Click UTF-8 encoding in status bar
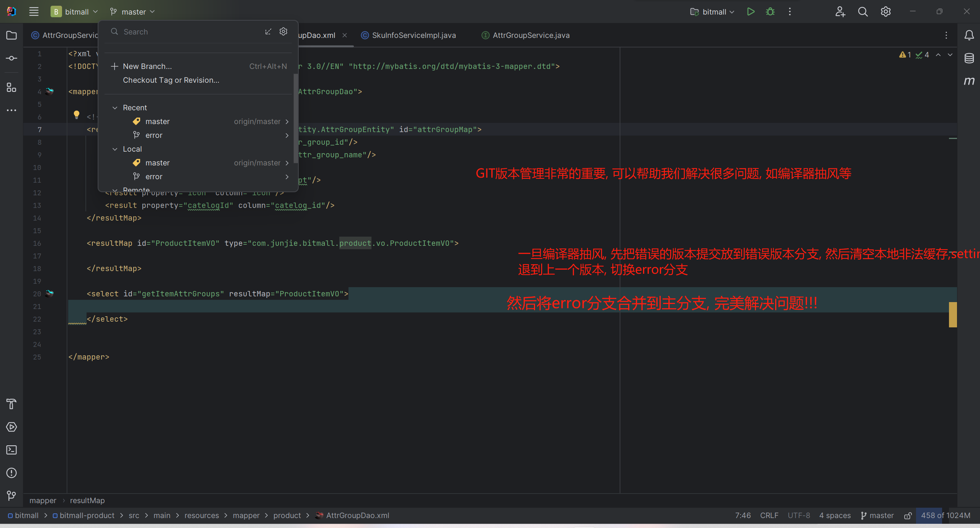The height and width of the screenshot is (528, 980). point(799,516)
